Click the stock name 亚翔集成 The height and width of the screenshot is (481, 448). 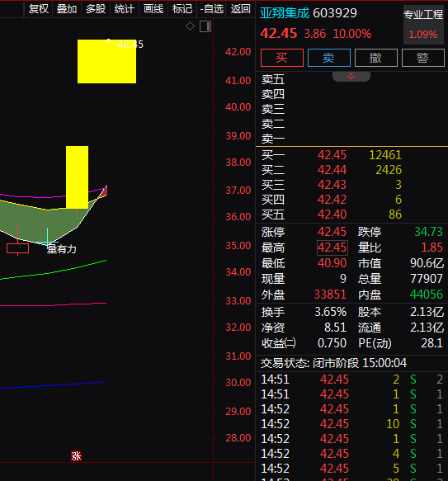point(285,13)
